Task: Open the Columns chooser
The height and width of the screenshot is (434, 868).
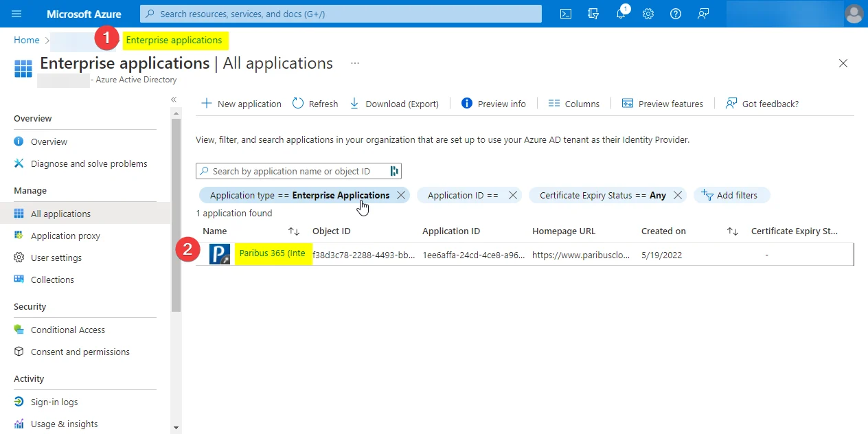Action: (574, 104)
